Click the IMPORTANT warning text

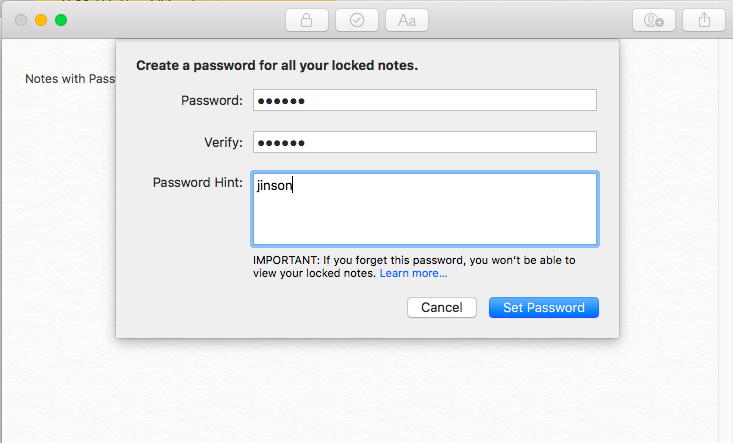(414, 266)
